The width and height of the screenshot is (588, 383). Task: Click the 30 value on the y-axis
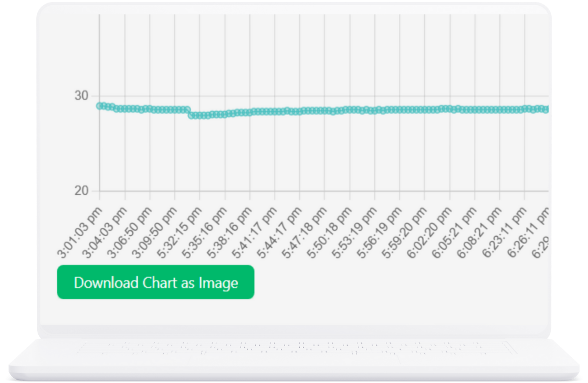[x=81, y=96]
